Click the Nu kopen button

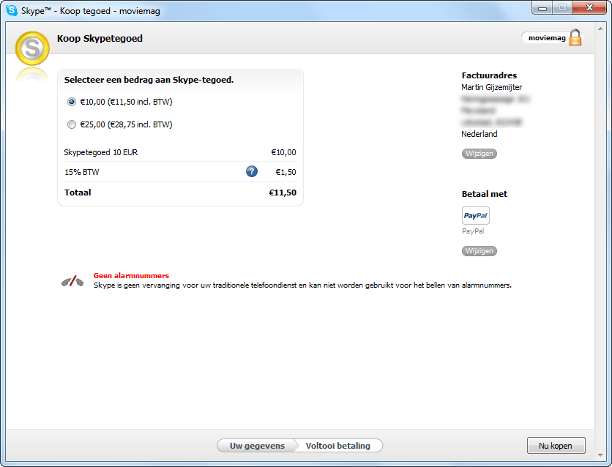(x=556, y=446)
